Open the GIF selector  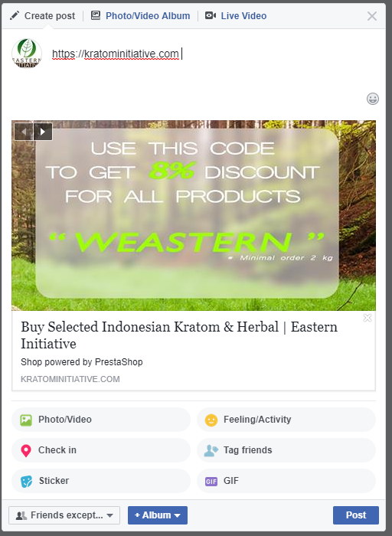click(x=286, y=481)
